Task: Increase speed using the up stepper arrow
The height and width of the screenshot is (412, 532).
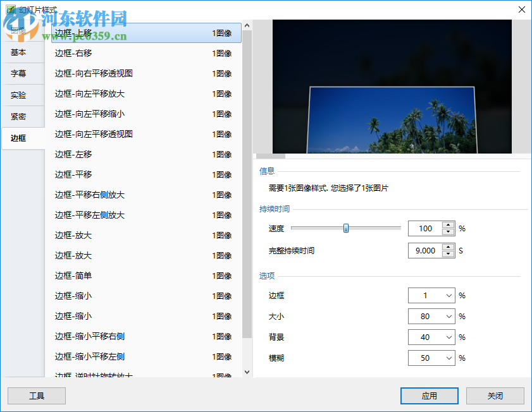Action: pos(447,224)
